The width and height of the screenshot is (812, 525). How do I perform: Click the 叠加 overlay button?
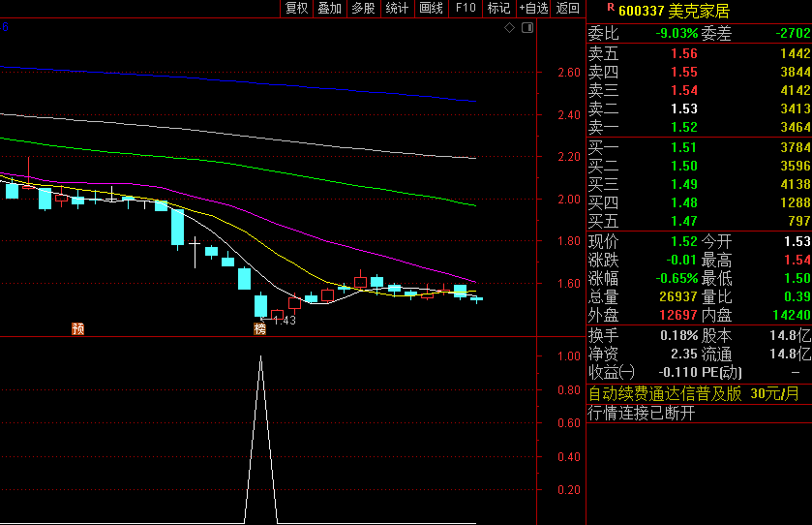329,8
